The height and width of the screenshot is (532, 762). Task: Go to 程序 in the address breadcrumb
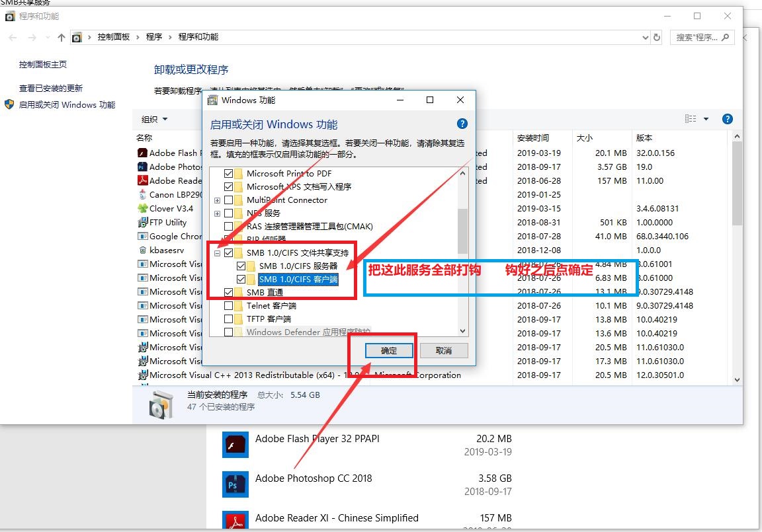click(x=154, y=37)
